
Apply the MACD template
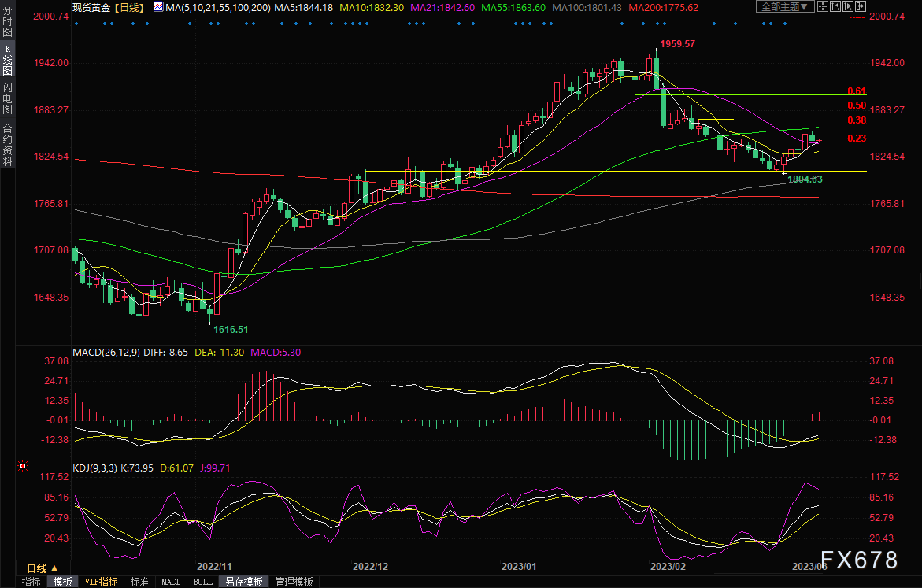[171, 582]
